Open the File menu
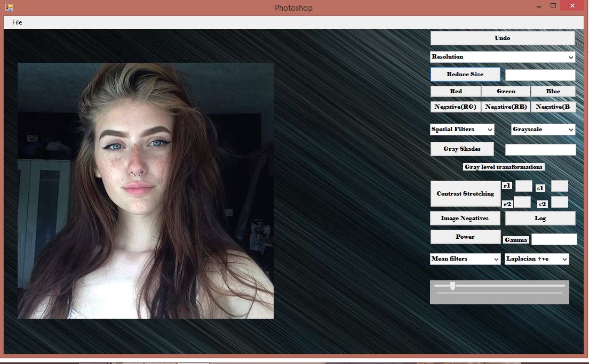Image resolution: width=589 pixels, height=364 pixels. click(17, 22)
